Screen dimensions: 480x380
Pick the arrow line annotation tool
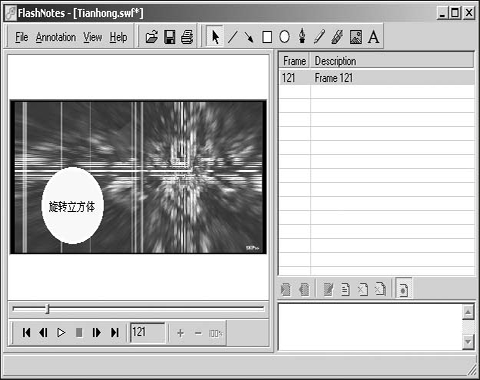click(249, 37)
